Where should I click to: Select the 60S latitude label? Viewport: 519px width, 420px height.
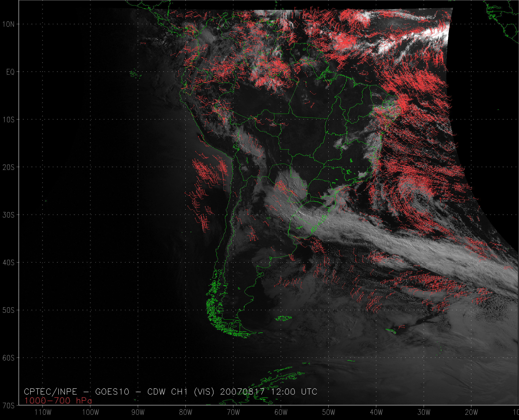pos(9,358)
